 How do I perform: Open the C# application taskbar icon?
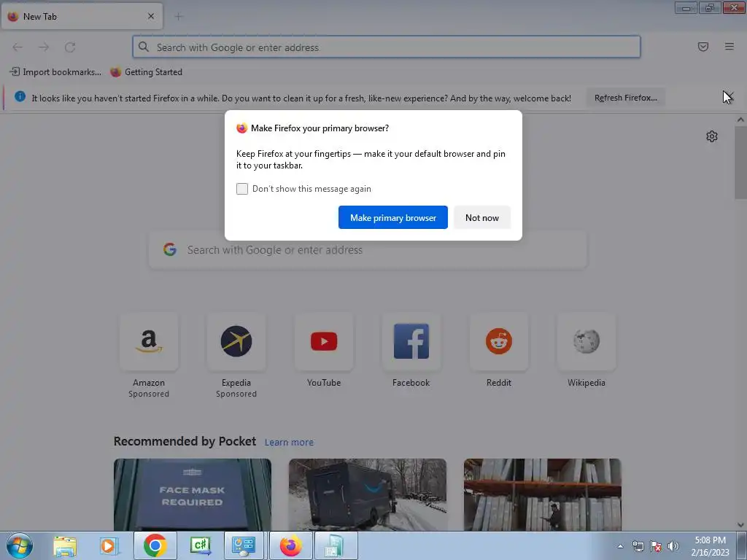200,545
